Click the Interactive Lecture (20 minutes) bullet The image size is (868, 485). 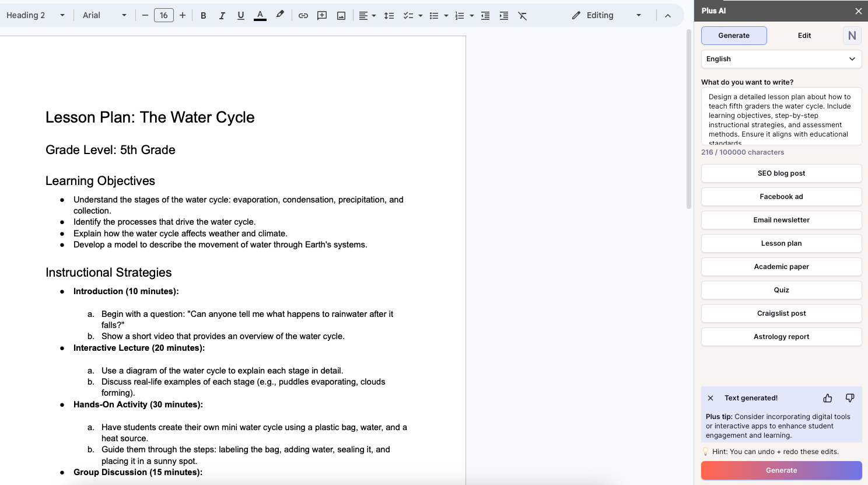click(x=139, y=348)
